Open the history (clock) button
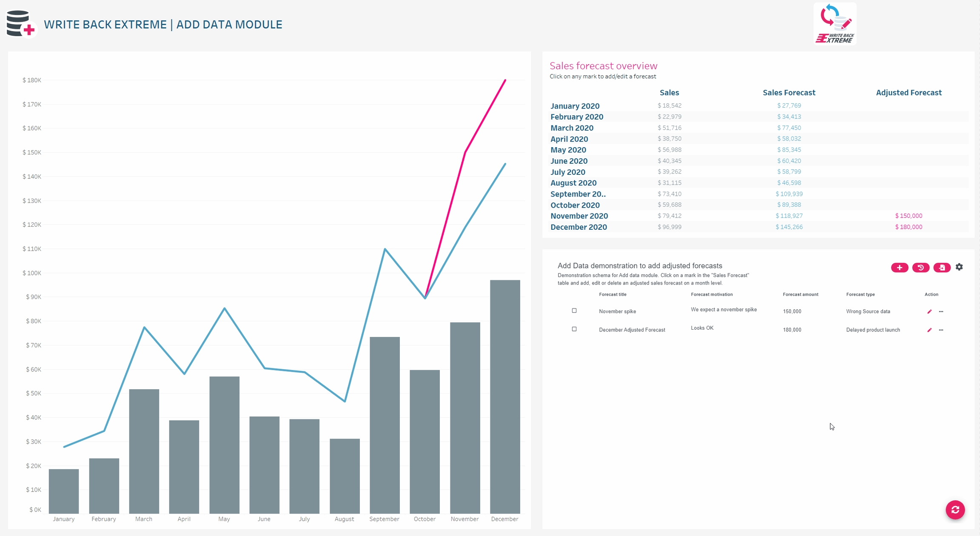The width and height of the screenshot is (980, 536). coord(920,268)
